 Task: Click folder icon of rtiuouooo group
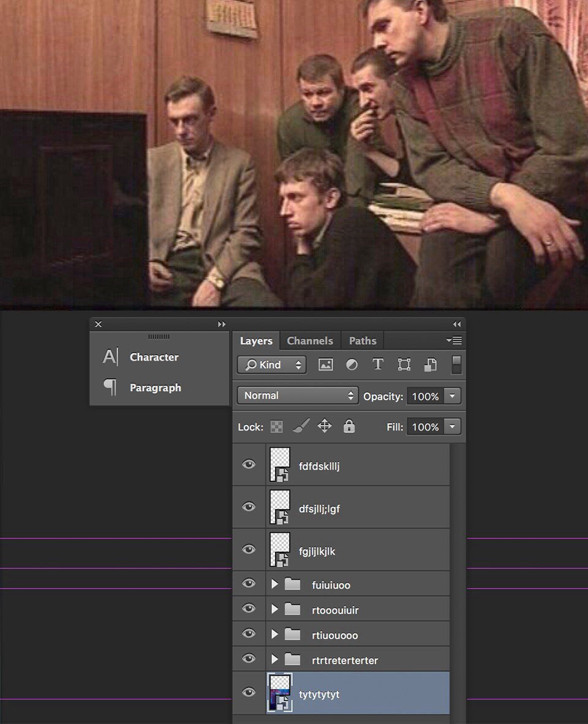tap(292, 634)
